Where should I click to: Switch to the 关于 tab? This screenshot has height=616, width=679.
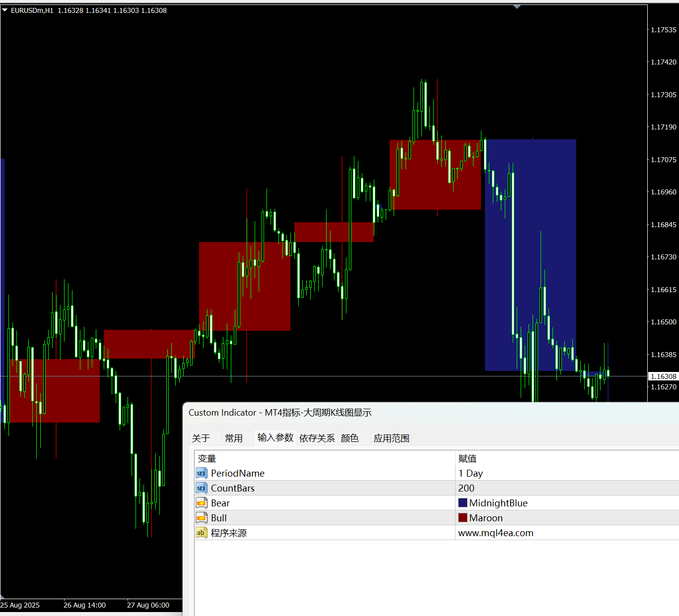pos(201,438)
